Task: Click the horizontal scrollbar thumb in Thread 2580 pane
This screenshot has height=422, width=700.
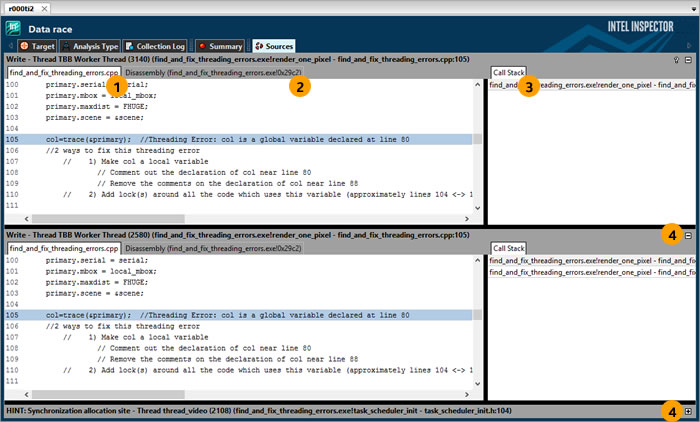Action: tap(108, 395)
